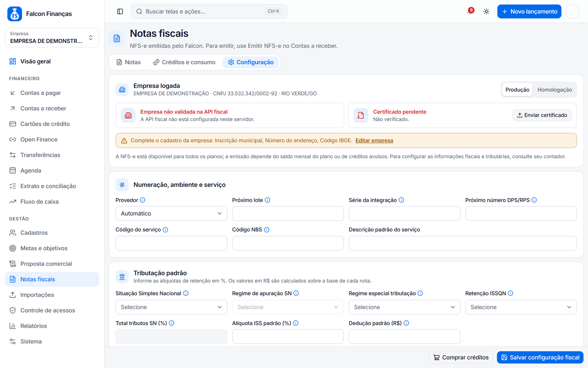Click the Descrição padrão do serviço field

coord(463,243)
